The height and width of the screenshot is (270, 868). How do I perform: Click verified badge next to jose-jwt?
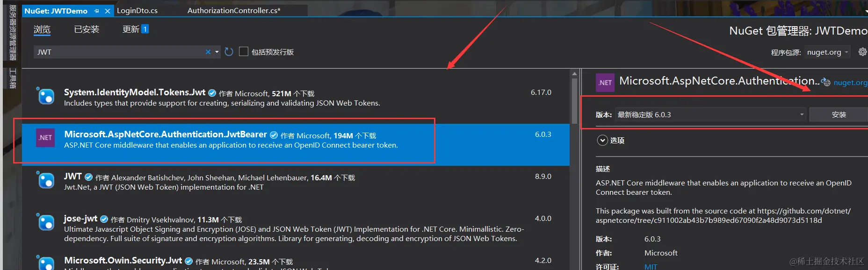click(104, 219)
